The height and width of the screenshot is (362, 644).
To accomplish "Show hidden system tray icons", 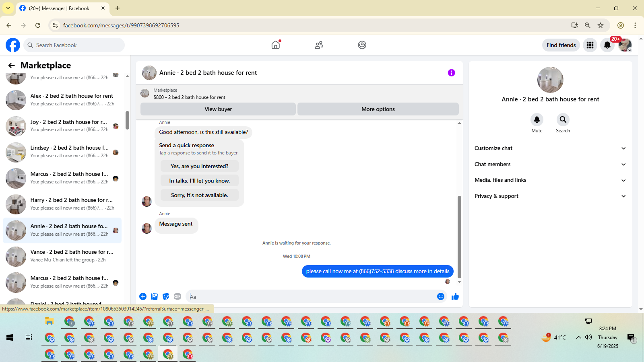I will (x=578, y=337).
